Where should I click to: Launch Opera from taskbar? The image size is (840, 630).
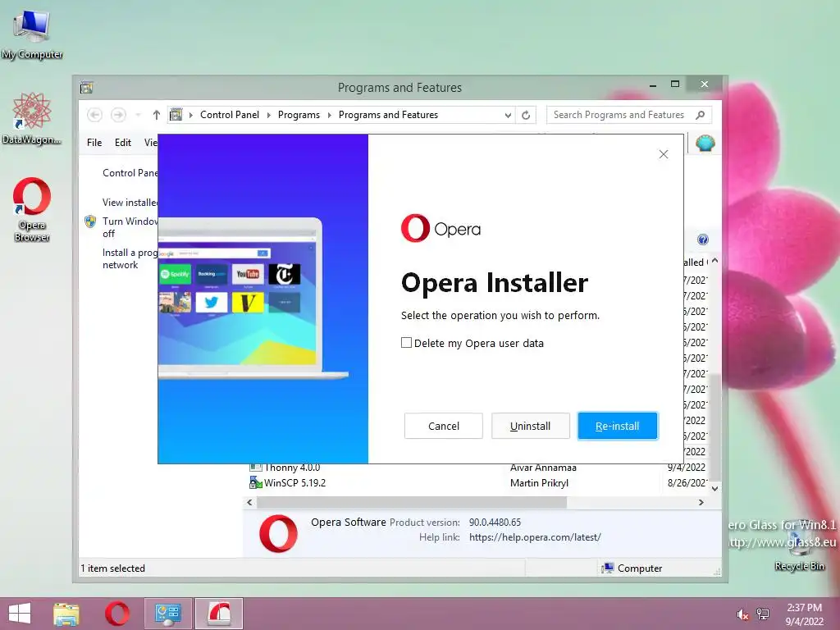116,614
